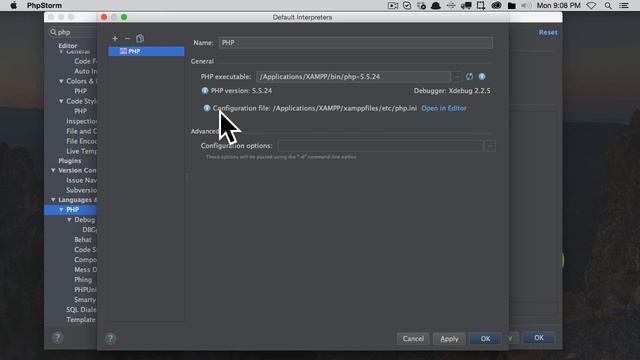Open help in the Preferences window
The height and width of the screenshot is (360, 640).
58,338
